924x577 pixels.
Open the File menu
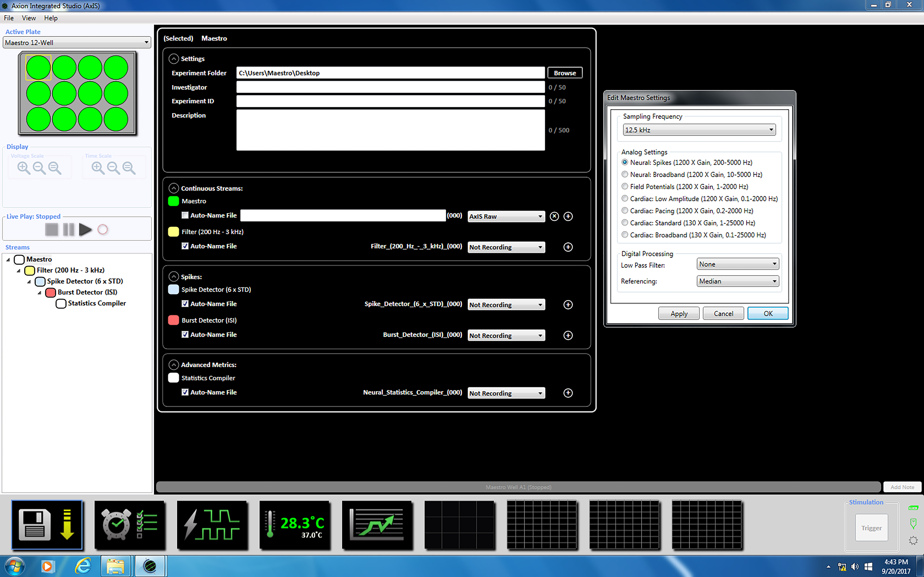tap(9, 18)
